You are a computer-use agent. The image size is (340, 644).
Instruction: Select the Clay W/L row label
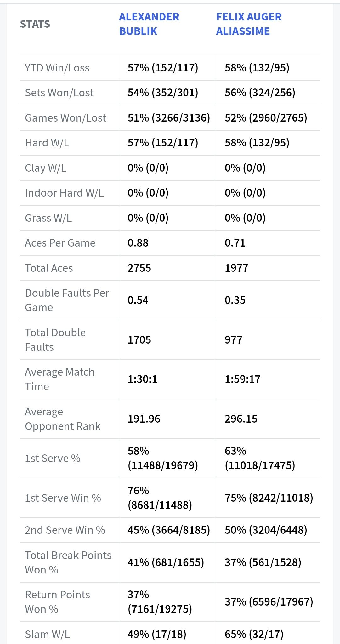tap(45, 168)
